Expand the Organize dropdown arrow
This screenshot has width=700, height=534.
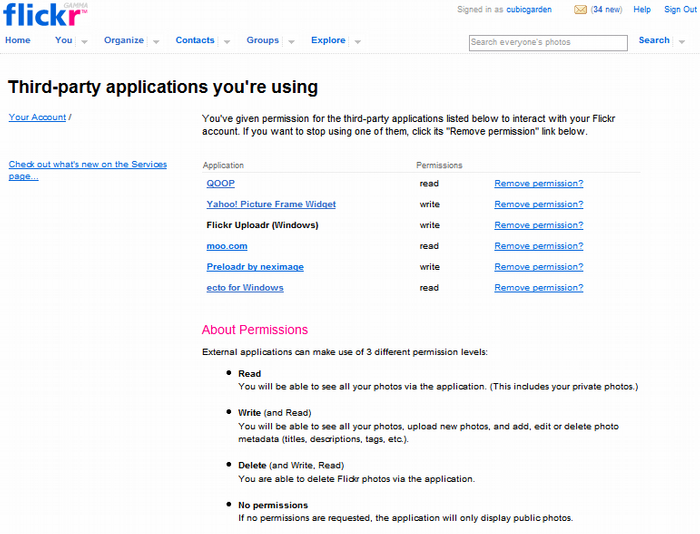(155, 42)
